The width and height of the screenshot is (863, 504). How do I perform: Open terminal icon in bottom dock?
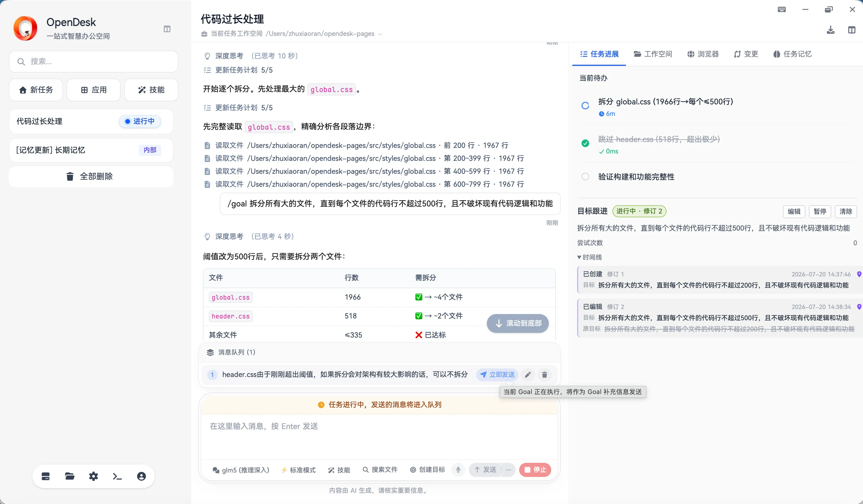click(117, 476)
